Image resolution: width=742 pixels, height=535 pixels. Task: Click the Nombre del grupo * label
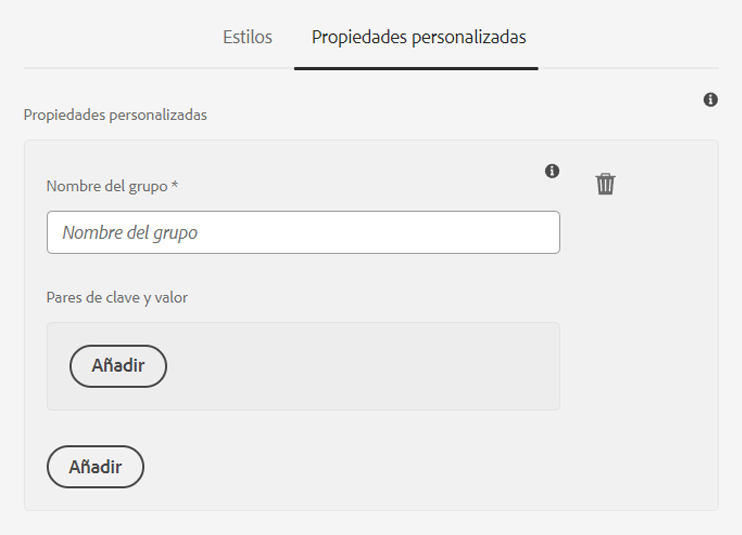click(x=112, y=186)
